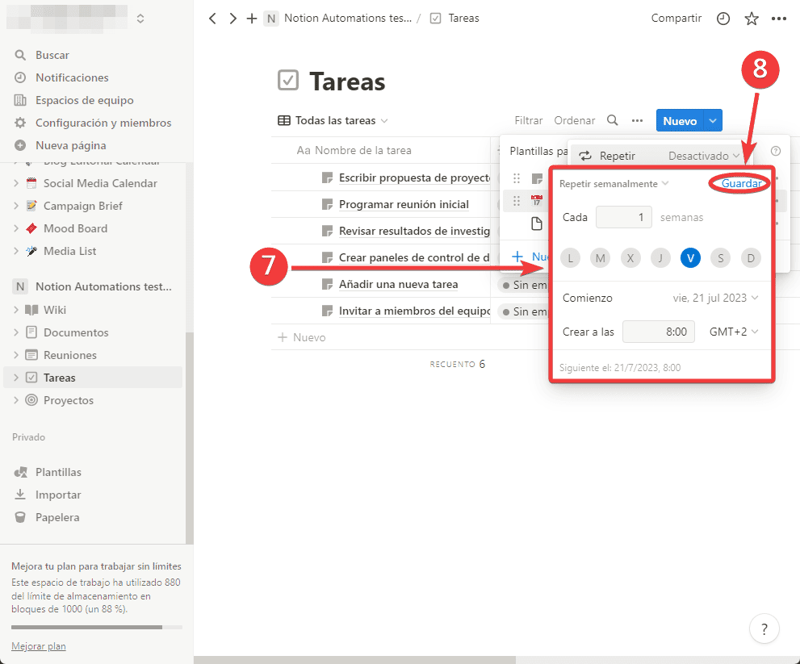Expand the Comienzo date dropdown
The height and width of the screenshot is (664, 800).
click(x=714, y=298)
